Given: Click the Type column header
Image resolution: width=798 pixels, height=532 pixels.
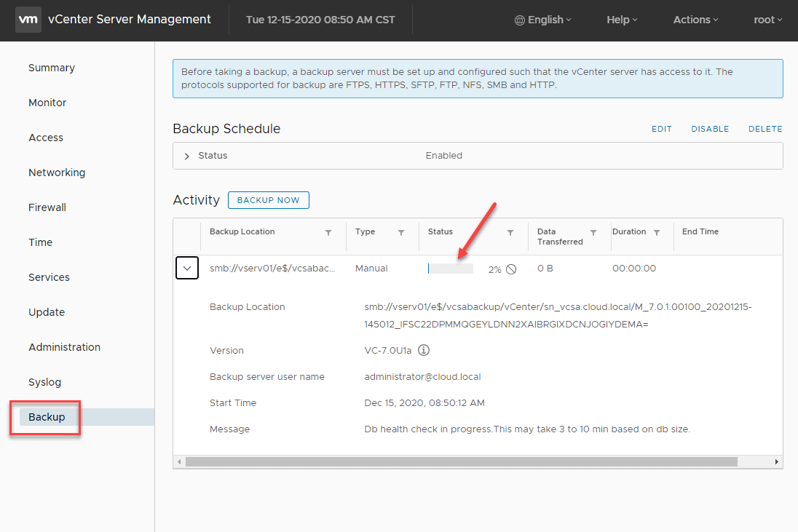Looking at the screenshot, I should [365, 231].
